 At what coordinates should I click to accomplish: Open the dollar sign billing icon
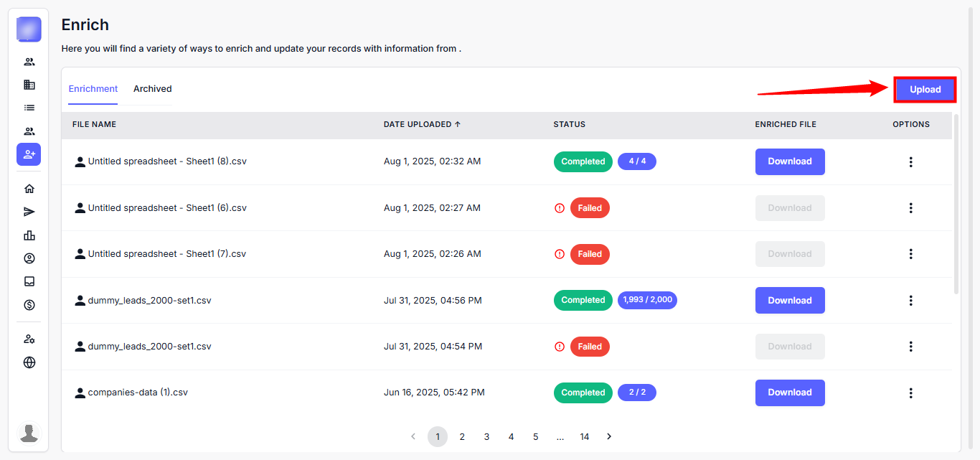click(29, 305)
